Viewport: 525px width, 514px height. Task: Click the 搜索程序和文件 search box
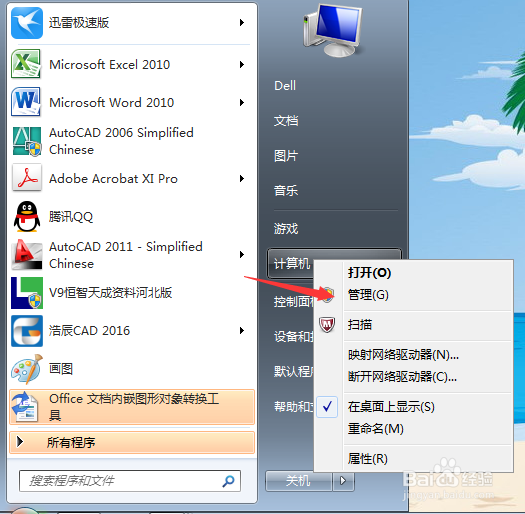click(130, 481)
